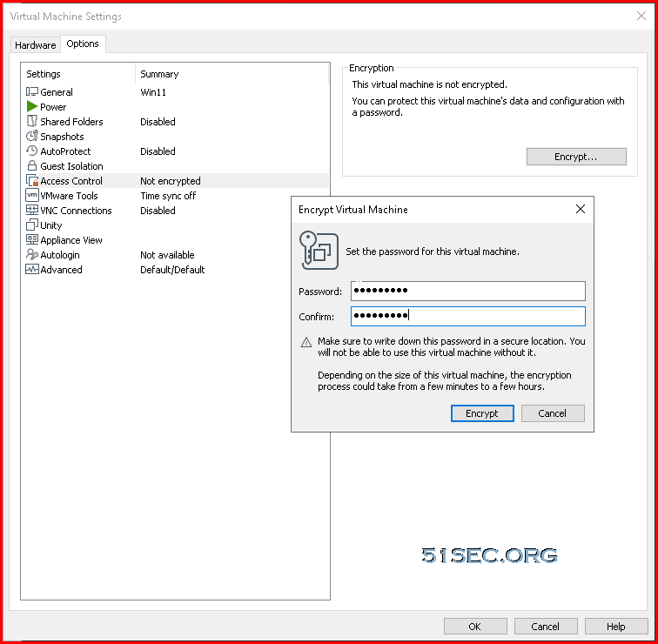Close the Encrypt Virtual Machine dialog

tap(581, 209)
